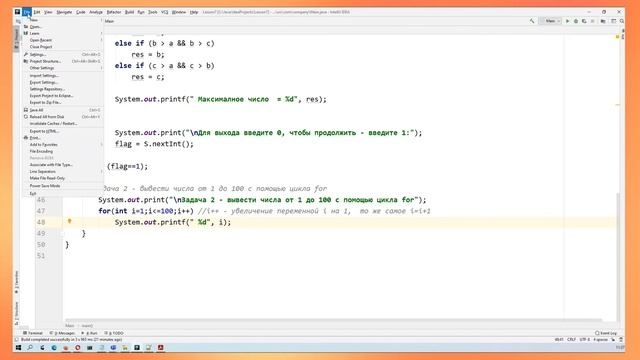Image resolution: width=640 pixels, height=360 pixels.
Task: Expand the Line Separators submenu
Action: (63, 171)
